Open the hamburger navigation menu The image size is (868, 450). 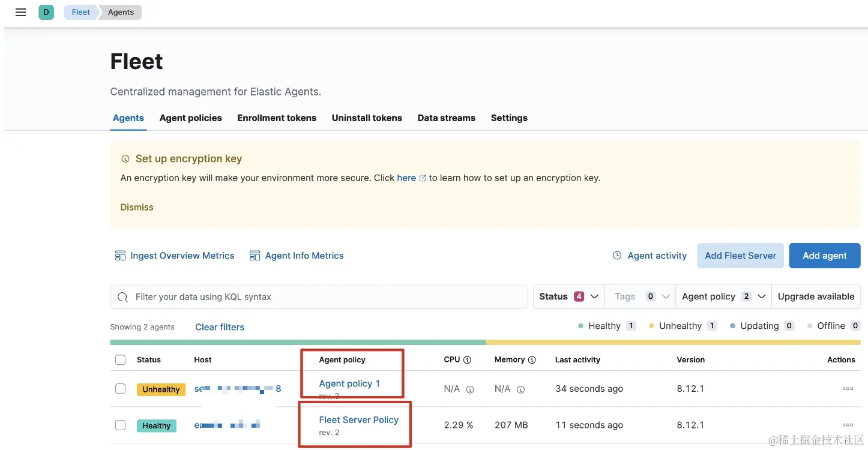pos(20,12)
